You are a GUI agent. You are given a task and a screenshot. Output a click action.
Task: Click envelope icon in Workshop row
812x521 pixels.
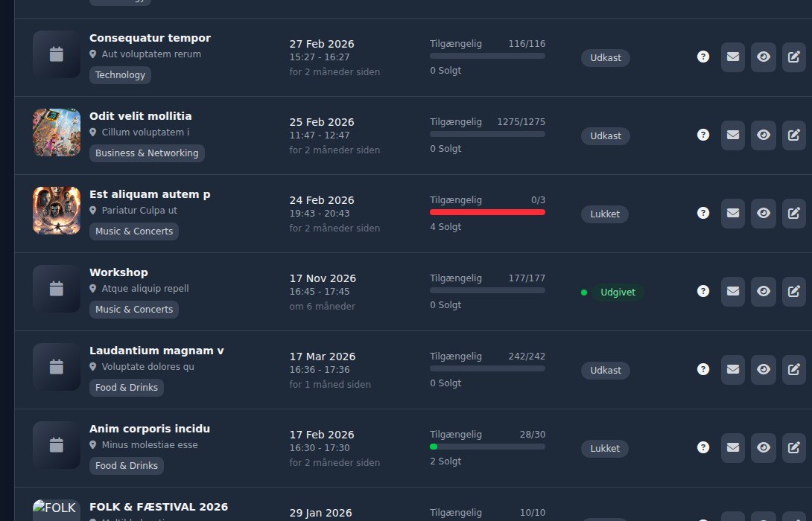[x=733, y=291]
